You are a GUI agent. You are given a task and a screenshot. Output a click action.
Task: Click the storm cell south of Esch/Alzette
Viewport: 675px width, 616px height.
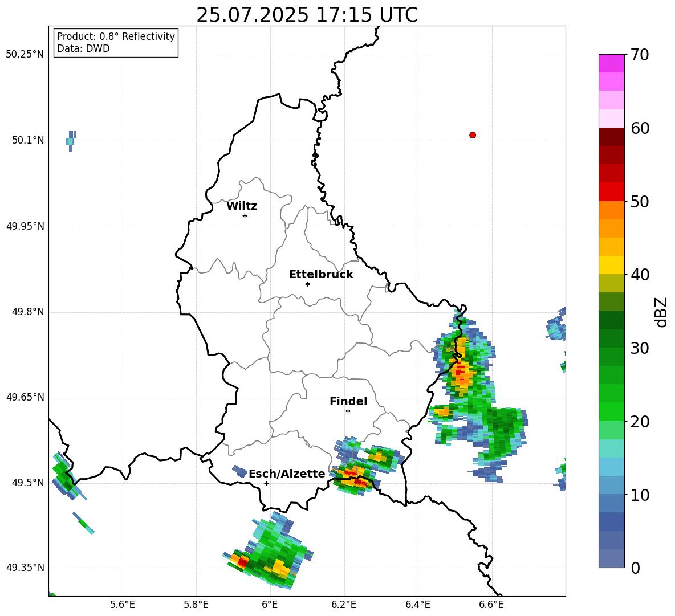point(268,550)
